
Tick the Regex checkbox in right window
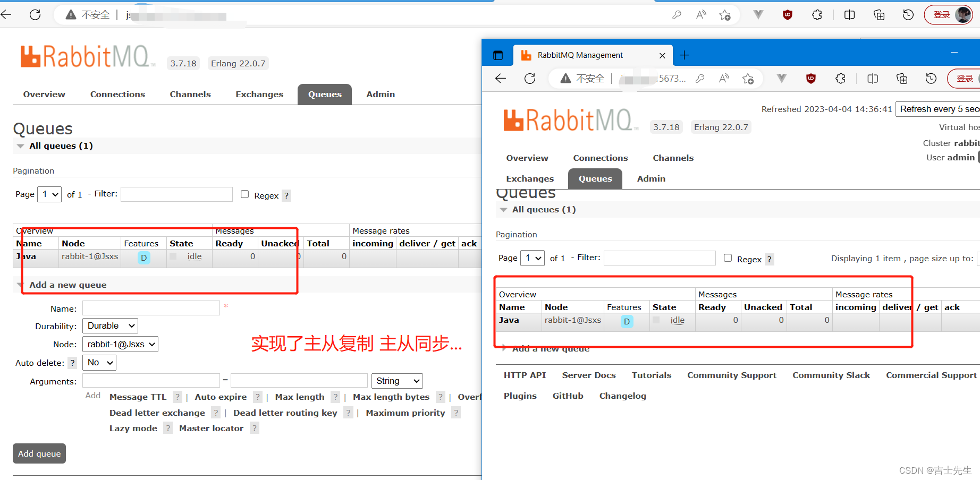pyautogui.click(x=728, y=258)
